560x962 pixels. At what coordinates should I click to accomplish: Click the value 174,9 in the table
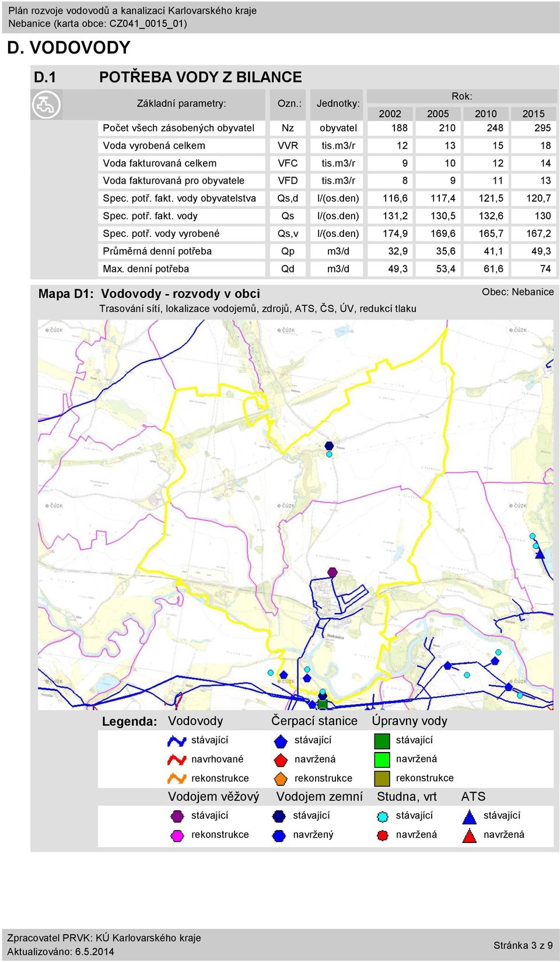pyautogui.click(x=395, y=233)
